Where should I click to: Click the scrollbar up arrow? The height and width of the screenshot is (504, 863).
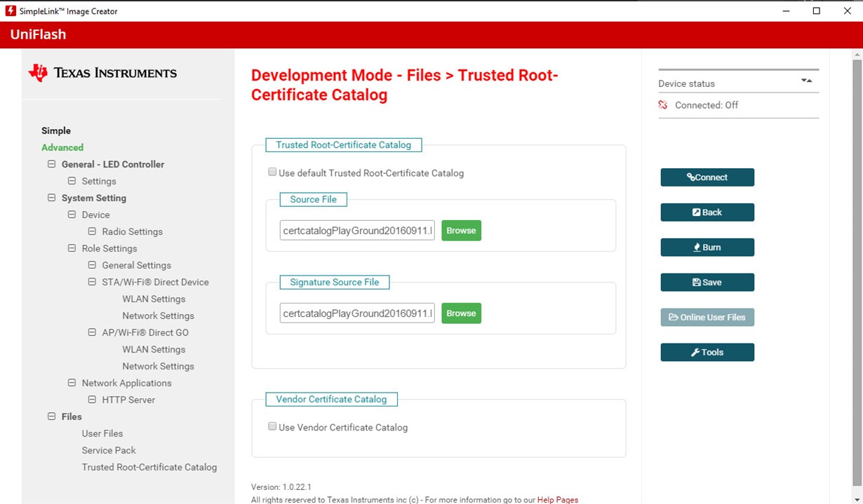(857, 54)
